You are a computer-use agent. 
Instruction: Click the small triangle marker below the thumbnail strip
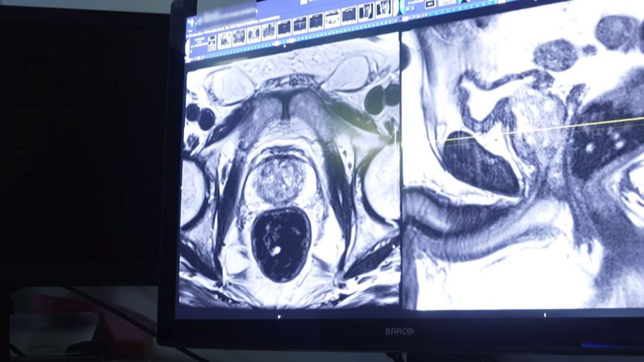(285, 47)
